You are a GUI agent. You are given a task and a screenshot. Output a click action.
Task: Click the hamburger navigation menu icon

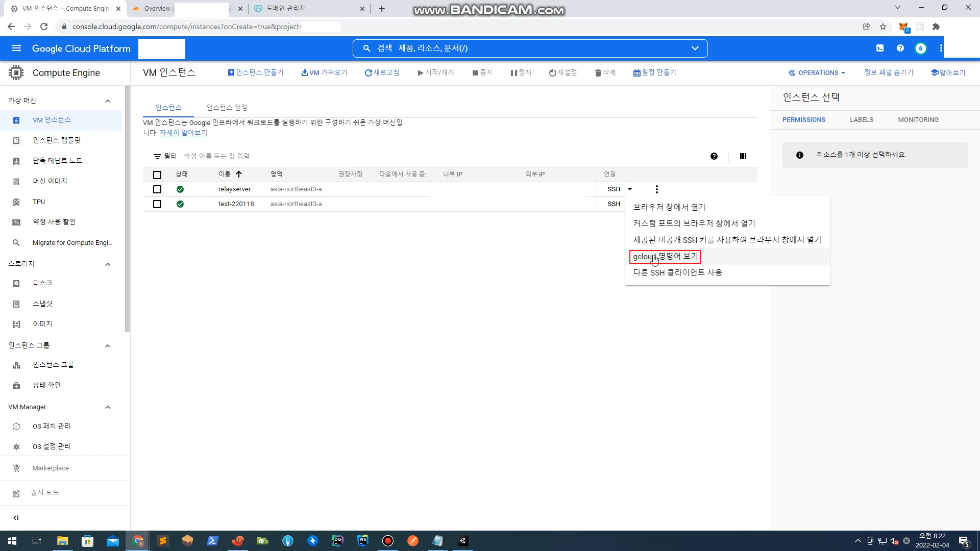pos(16,48)
